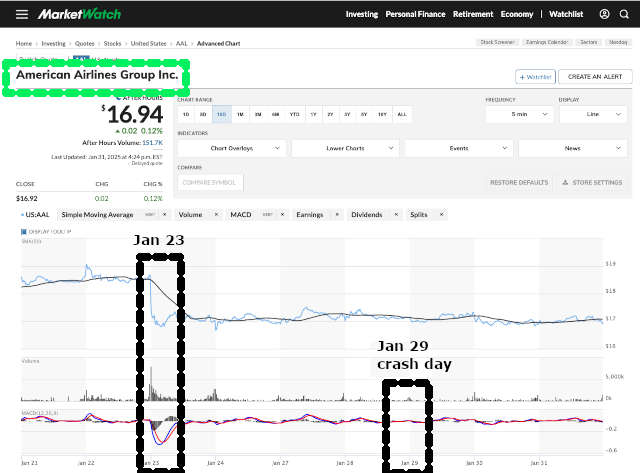Select 6M chart range
Viewport: 640px width, 473px height.
[276, 114]
